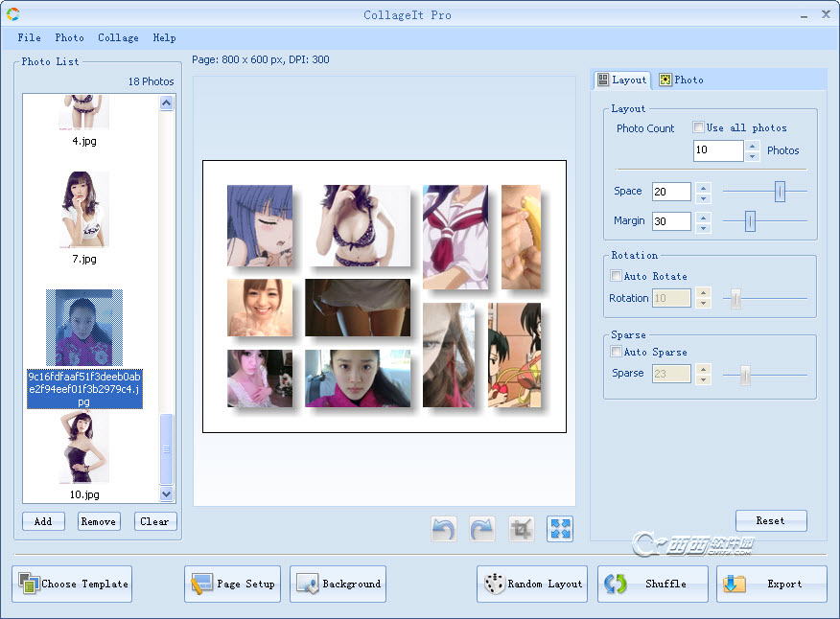
Task: Generate a Random Layout
Action: pos(533,584)
